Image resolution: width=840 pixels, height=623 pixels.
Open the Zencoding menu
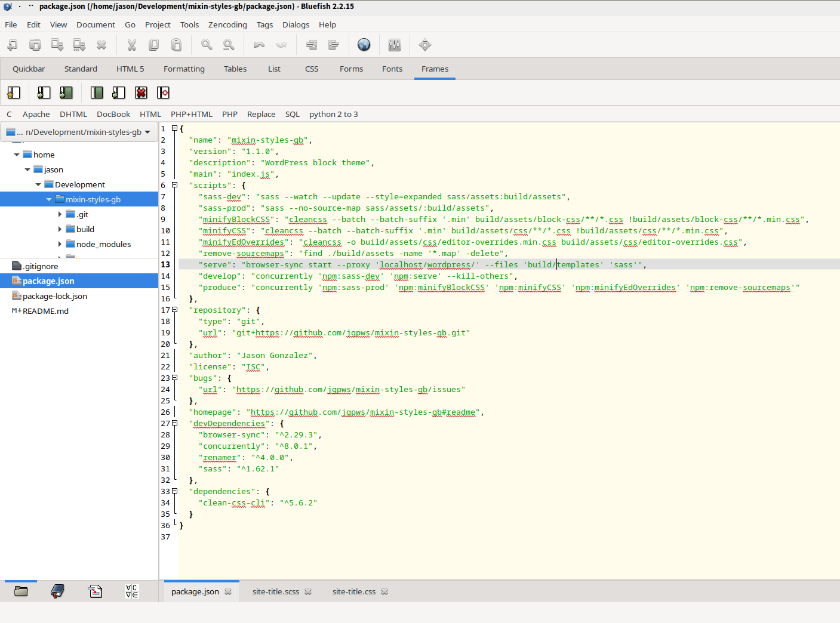(227, 24)
